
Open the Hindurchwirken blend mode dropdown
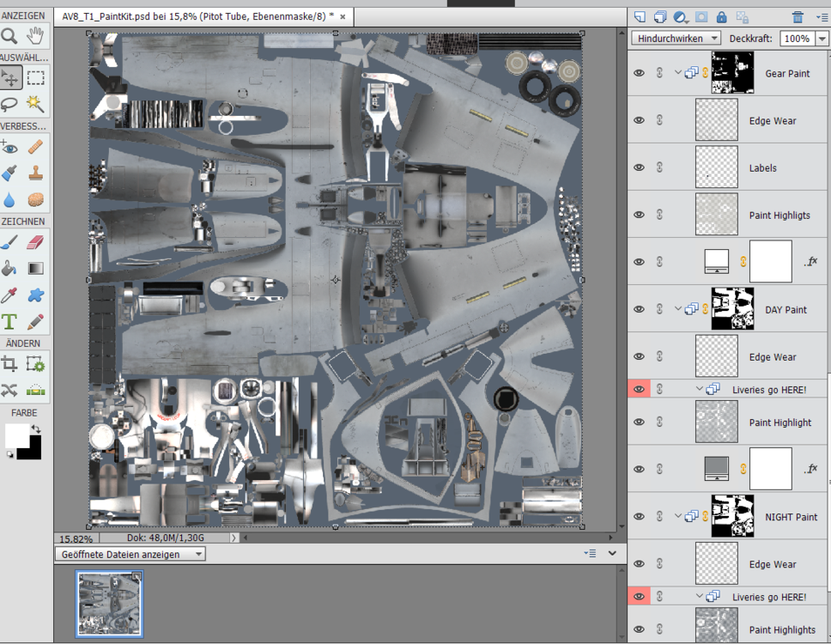tap(676, 39)
